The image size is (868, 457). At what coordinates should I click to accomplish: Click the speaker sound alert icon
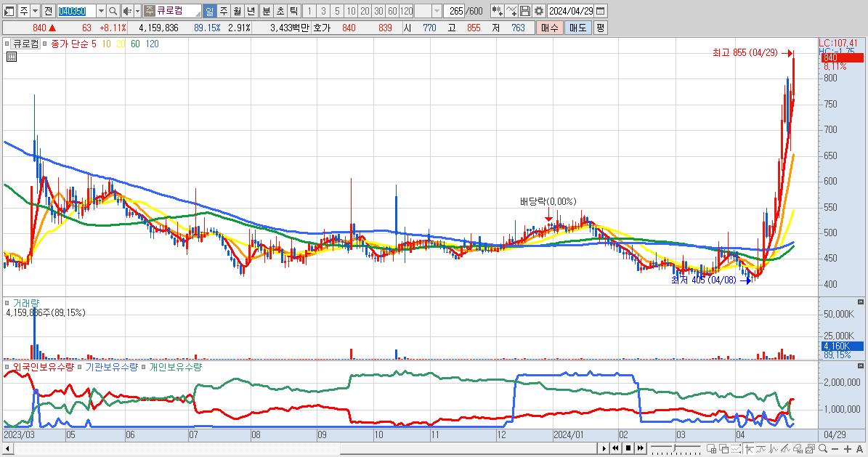point(127,11)
